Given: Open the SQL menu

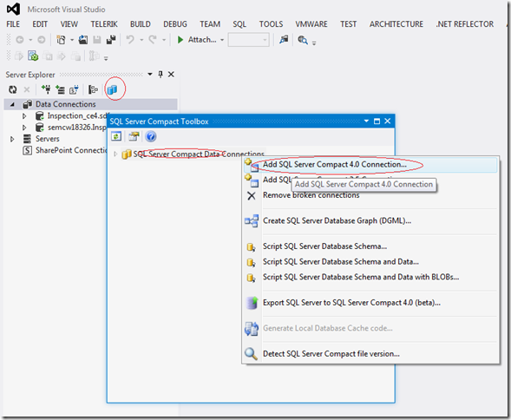Looking at the screenshot, I should coord(239,24).
